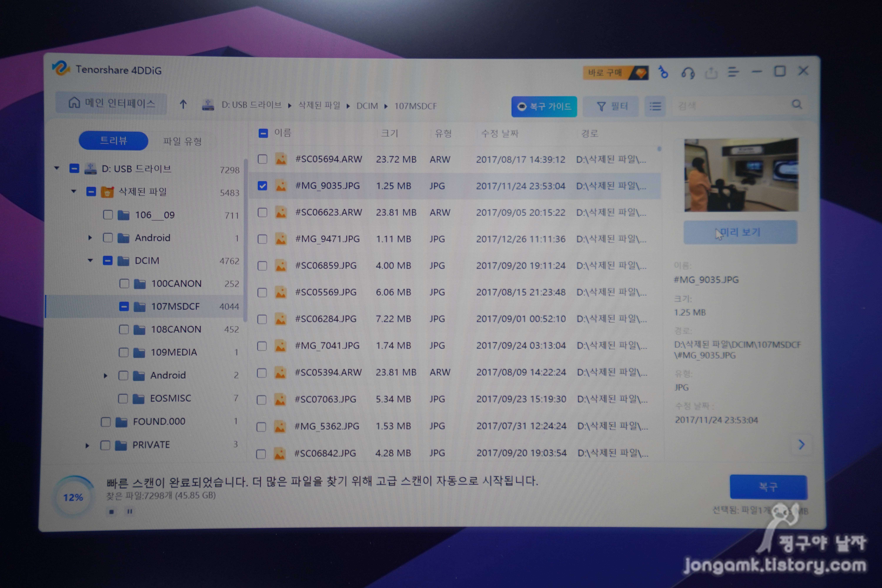
Task: Toggle the select-all checkbox in header
Action: click(263, 133)
